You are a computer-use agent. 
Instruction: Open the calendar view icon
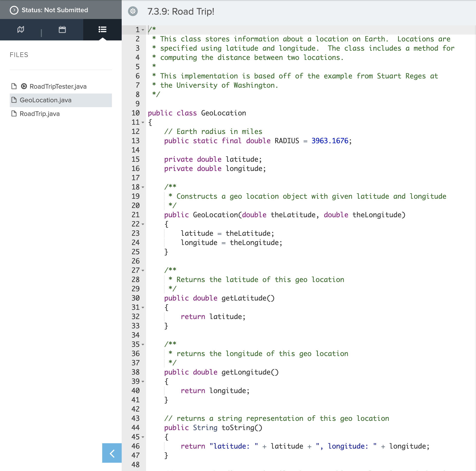[x=62, y=30]
